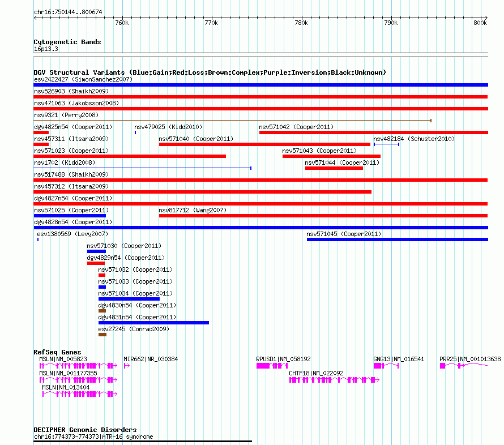Screen dimensions: 504x445
Task: Open the nsv517488 (Shaikh2009) variant
Action: (71, 174)
